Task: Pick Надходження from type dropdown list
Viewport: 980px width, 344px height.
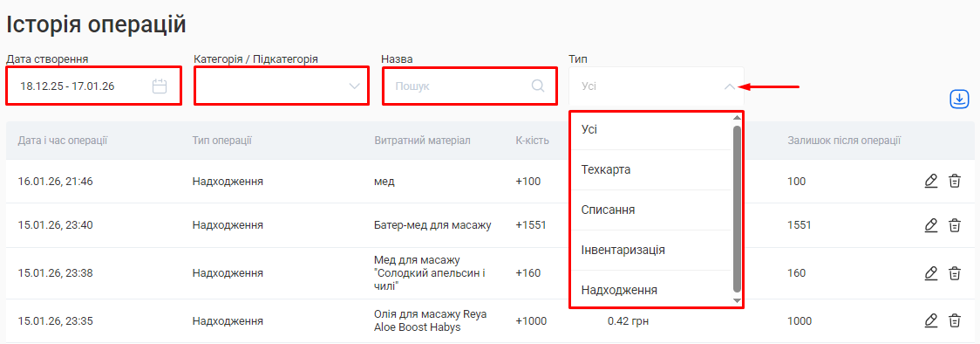Action: [650, 290]
